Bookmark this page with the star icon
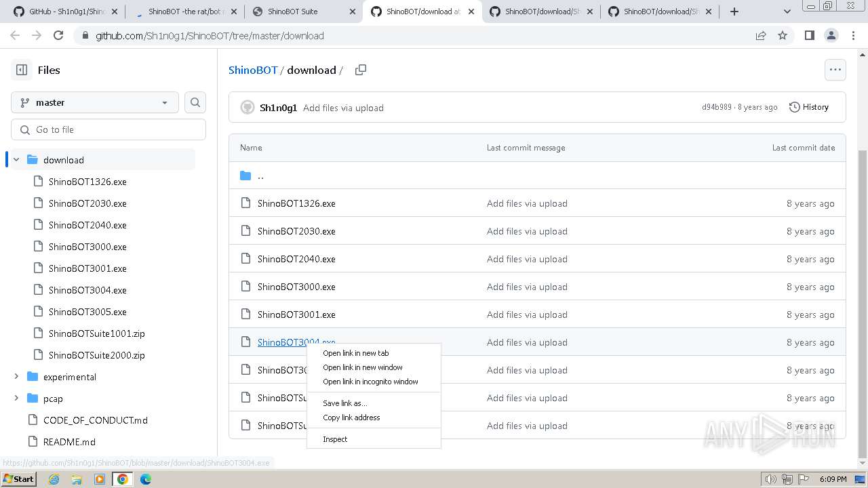The image size is (868, 488). pos(783,36)
